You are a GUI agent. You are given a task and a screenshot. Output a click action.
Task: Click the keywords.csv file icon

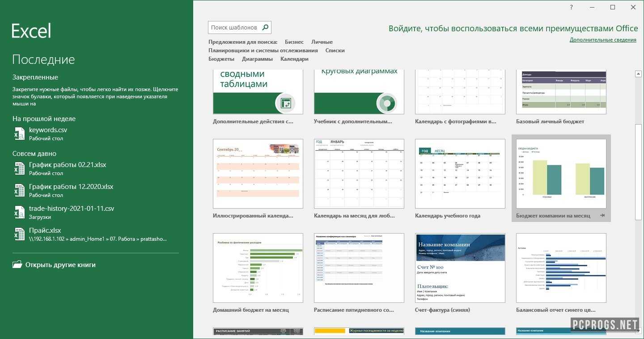(19, 134)
